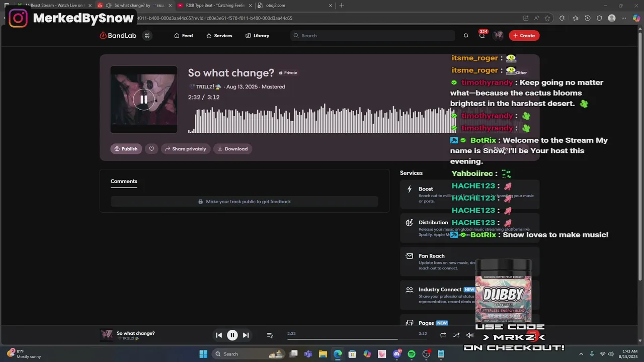The height and width of the screenshot is (362, 644).
Task: Open the Windows Start menu
Action: [203, 354]
